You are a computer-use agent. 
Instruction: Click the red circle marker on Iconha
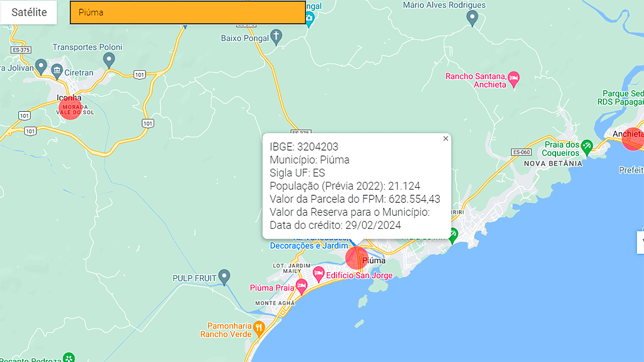(70, 108)
